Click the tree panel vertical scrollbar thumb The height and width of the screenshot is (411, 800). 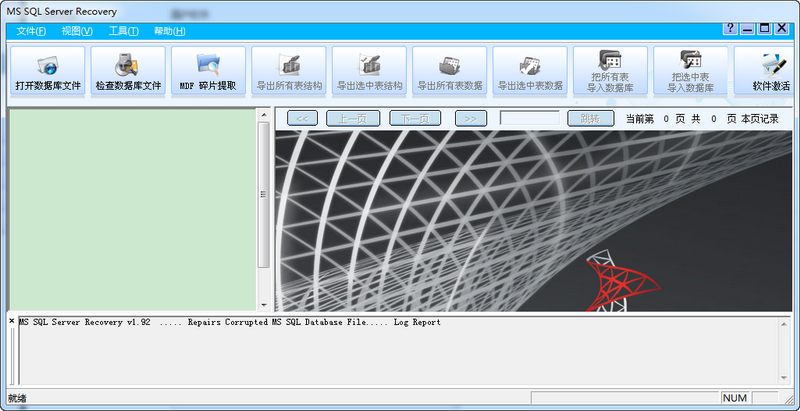pyautogui.click(x=264, y=194)
